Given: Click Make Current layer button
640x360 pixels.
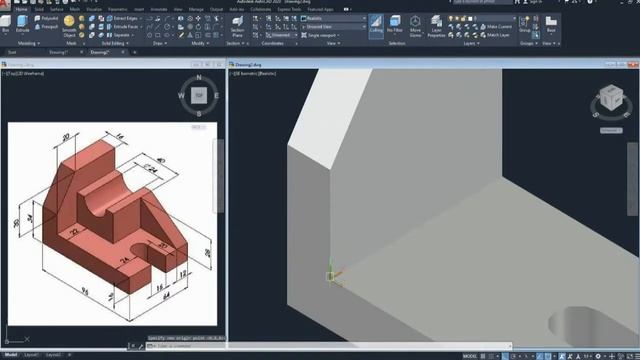Looking at the screenshot, I should click(x=496, y=27).
